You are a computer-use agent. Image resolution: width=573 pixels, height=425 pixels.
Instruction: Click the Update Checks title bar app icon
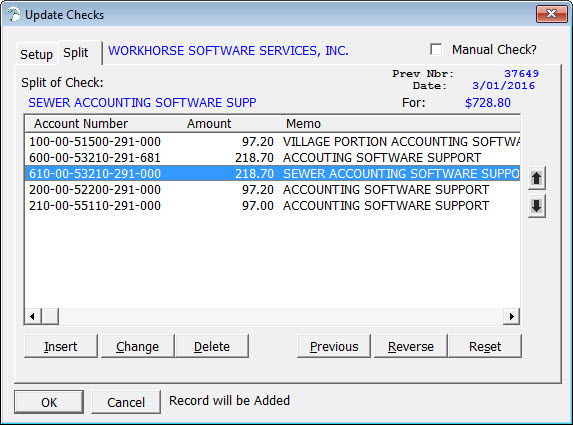(x=13, y=14)
